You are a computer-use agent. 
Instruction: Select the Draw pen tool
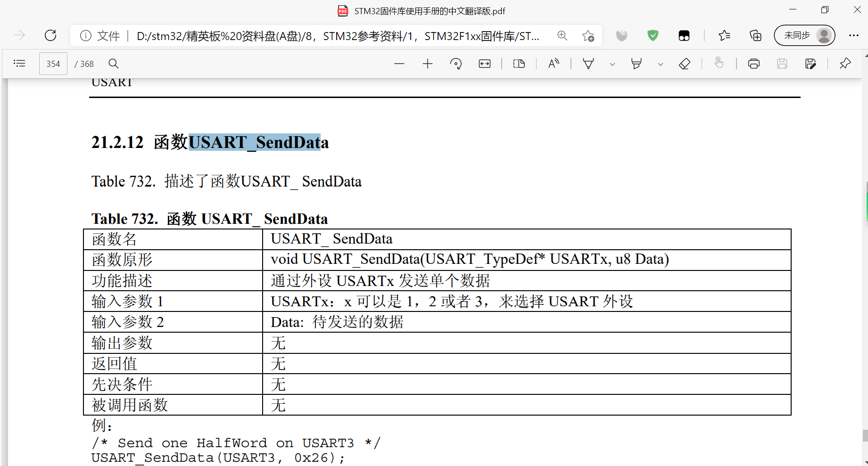click(588, 64)
